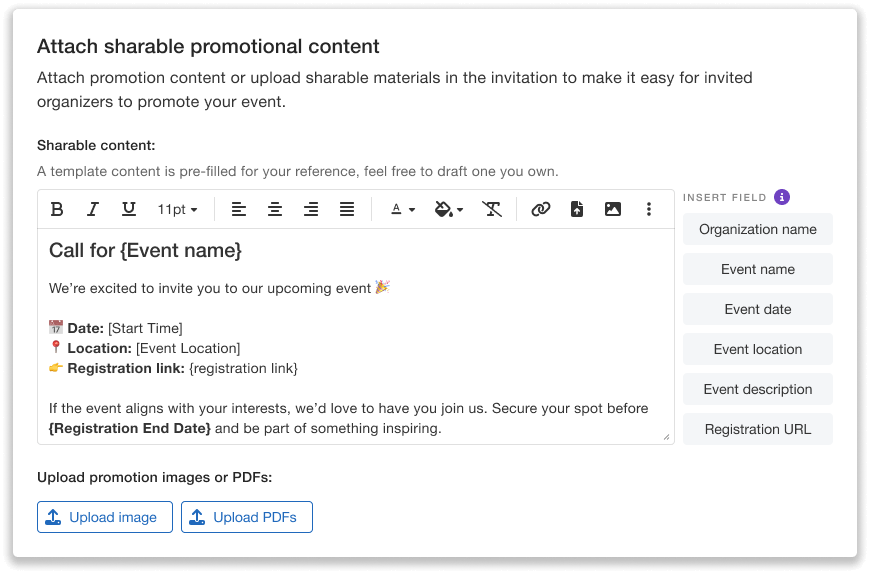Open the 11pt font size dropdown

[x=177, y=209]
